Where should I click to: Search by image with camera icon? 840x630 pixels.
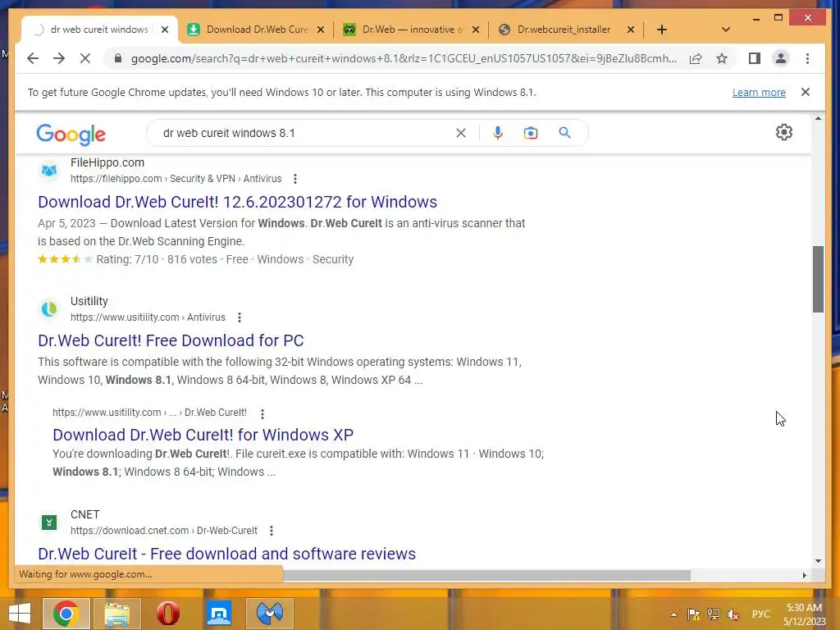[531, 133]
